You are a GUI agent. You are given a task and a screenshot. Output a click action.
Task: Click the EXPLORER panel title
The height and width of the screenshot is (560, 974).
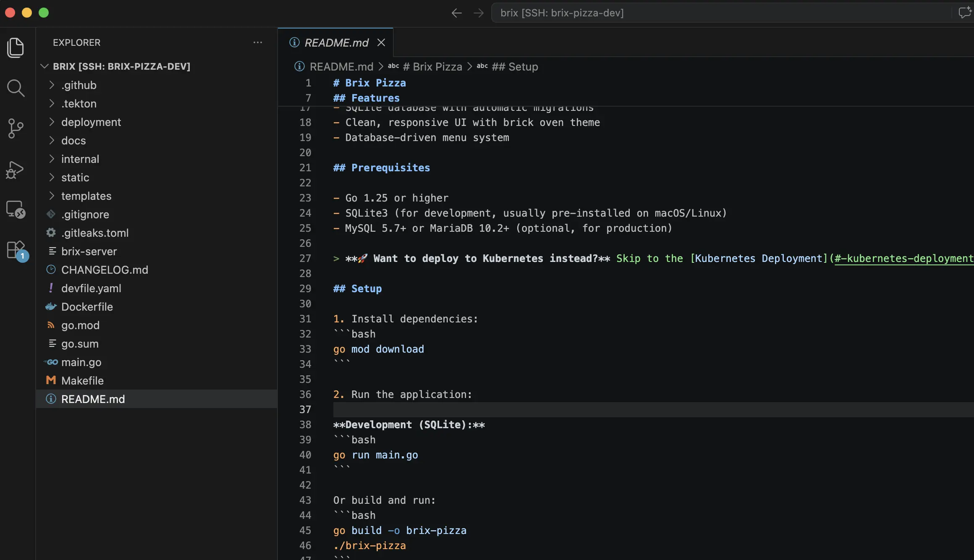76,42
